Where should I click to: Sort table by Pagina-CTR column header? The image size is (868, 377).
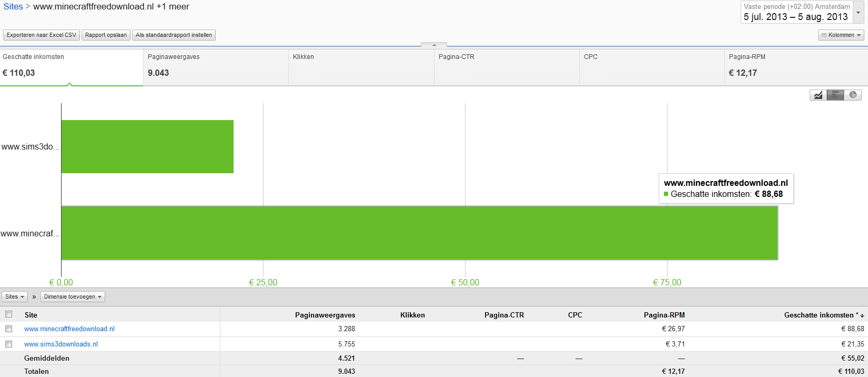504,315
